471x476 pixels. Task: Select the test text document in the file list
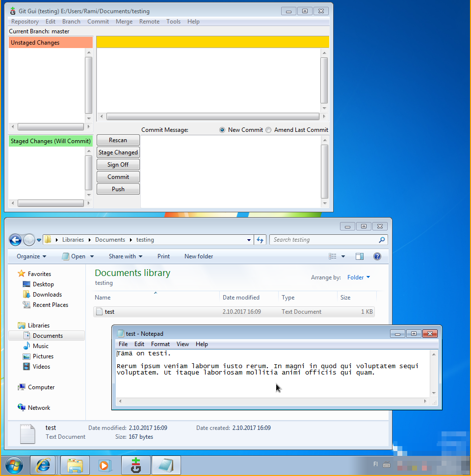[x=109, y=311]
